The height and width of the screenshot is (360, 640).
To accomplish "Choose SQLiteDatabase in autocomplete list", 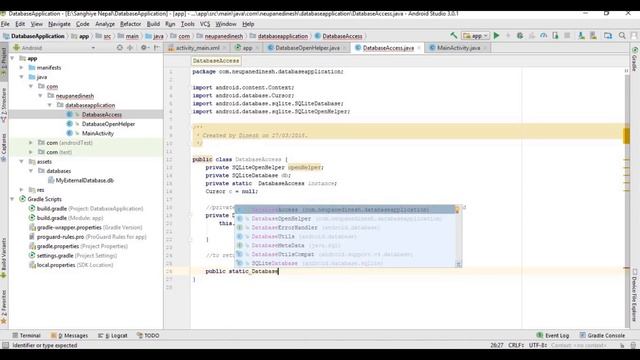I will tap(345, 263).
